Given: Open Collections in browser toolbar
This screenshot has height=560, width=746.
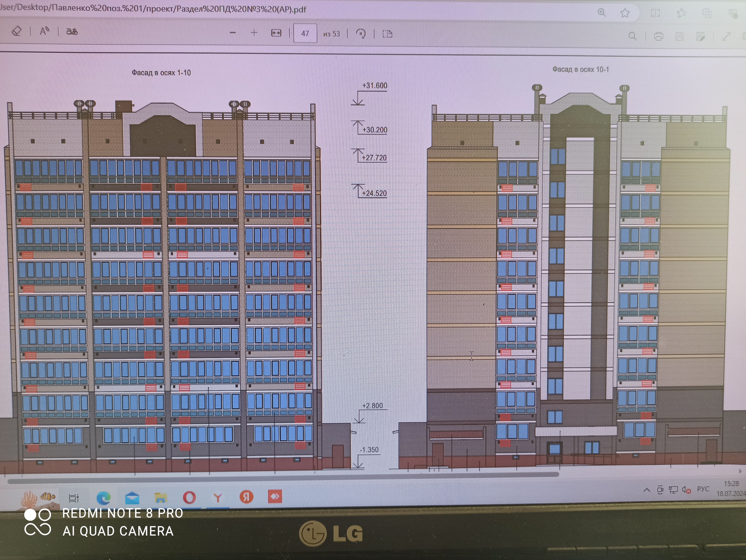Looking at the screenshot, I should pos(707,14).
